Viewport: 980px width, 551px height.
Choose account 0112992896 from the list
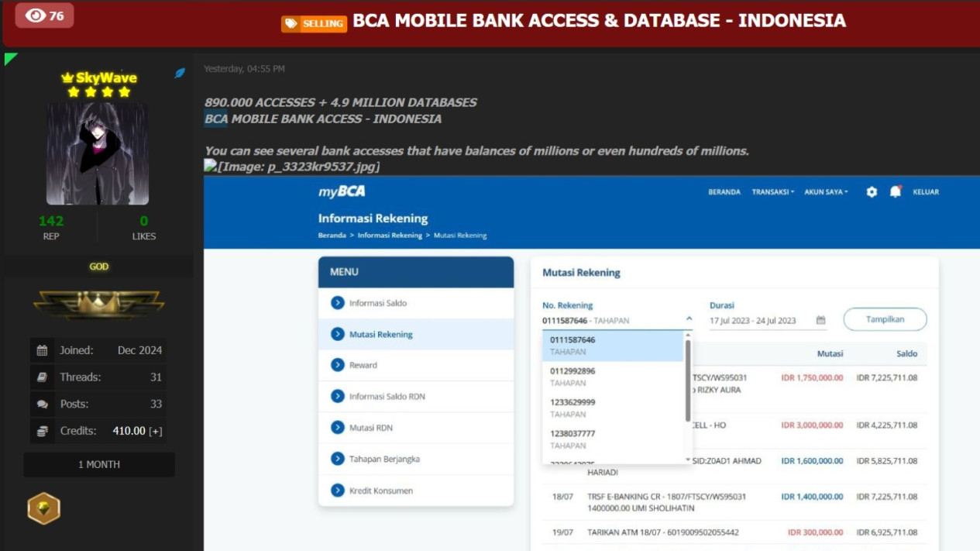pyautogui.click(x=613, y=377)
